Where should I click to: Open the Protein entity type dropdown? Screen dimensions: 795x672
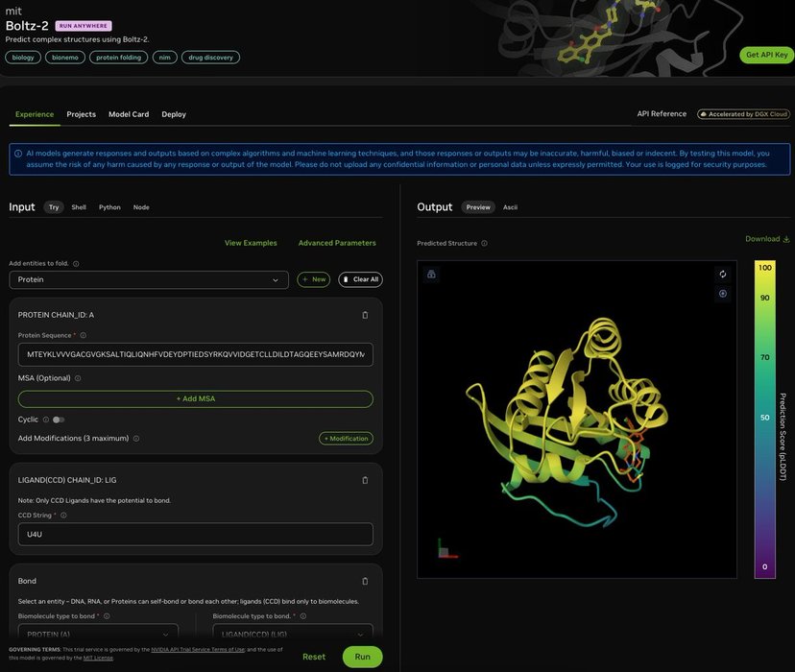[149, 279]
